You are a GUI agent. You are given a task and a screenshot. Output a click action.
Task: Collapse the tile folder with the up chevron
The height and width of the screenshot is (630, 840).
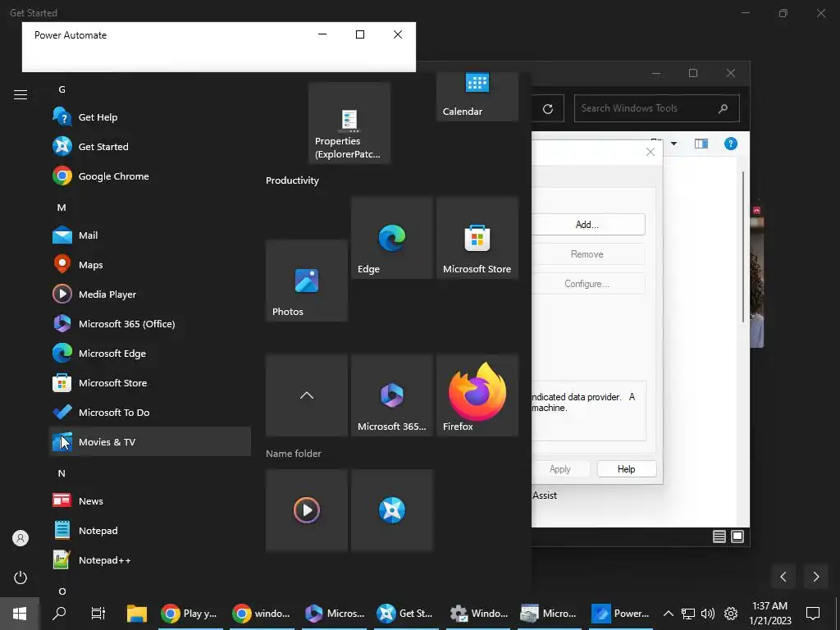[x=307, y=395]
